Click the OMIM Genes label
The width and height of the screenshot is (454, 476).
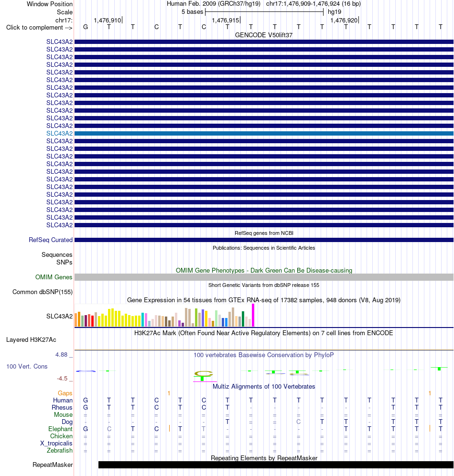[54, 277]
